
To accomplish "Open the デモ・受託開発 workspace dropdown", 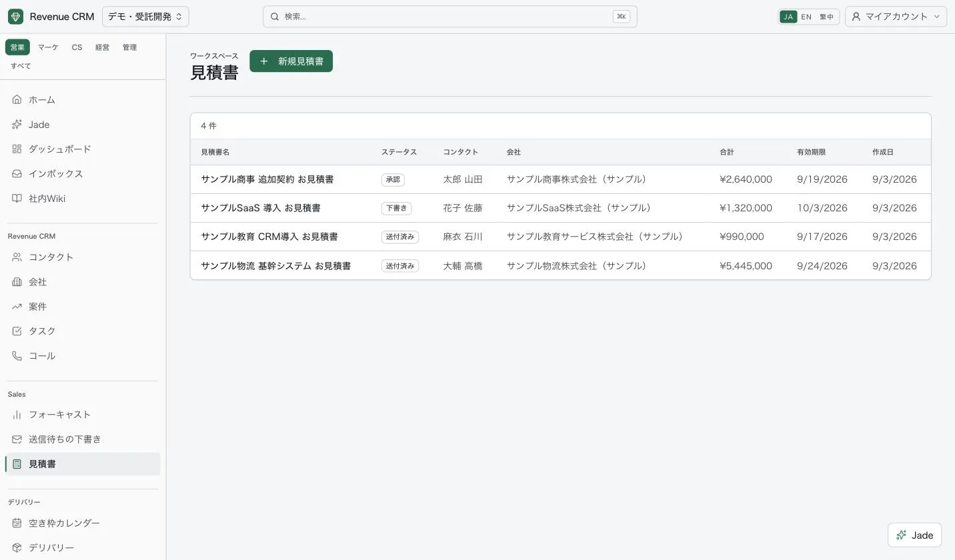I will click(145, 17).
